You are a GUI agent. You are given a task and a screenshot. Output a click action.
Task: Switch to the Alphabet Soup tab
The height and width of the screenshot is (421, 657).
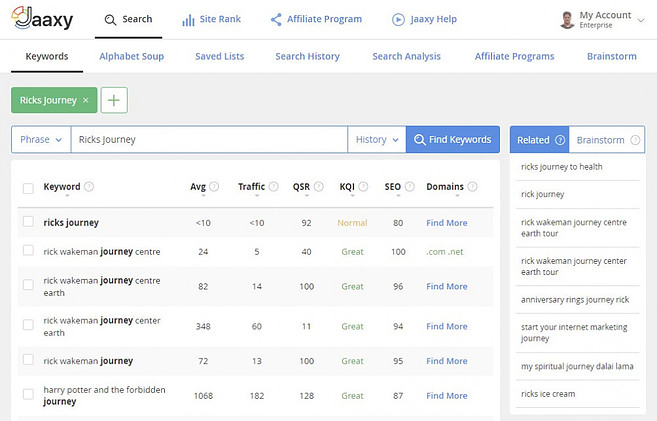132,56
